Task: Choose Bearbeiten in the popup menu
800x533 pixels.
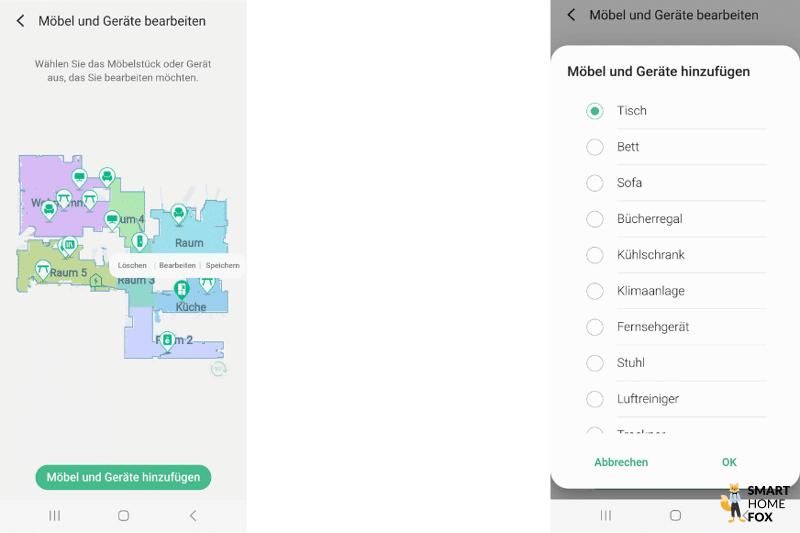Action: coord(177,266)
